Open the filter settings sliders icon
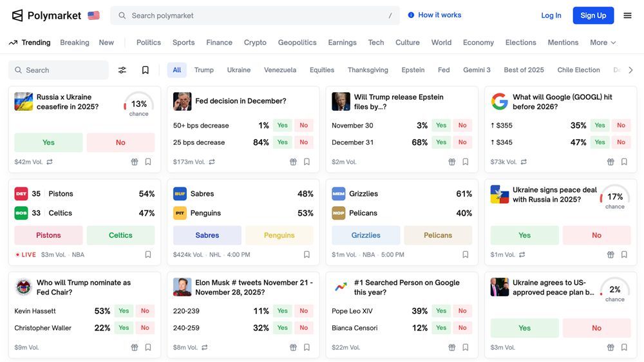 click(122, 70)
